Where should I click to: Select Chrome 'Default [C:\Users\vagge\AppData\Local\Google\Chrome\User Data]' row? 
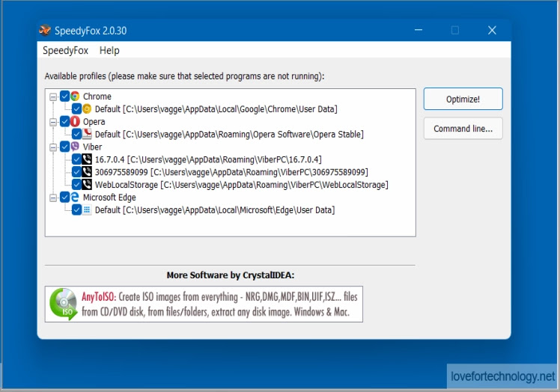tap(216, 109)
